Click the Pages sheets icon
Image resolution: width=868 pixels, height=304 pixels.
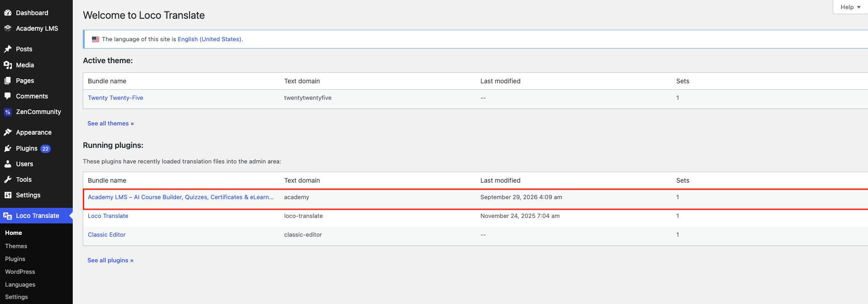click(8, 81)
